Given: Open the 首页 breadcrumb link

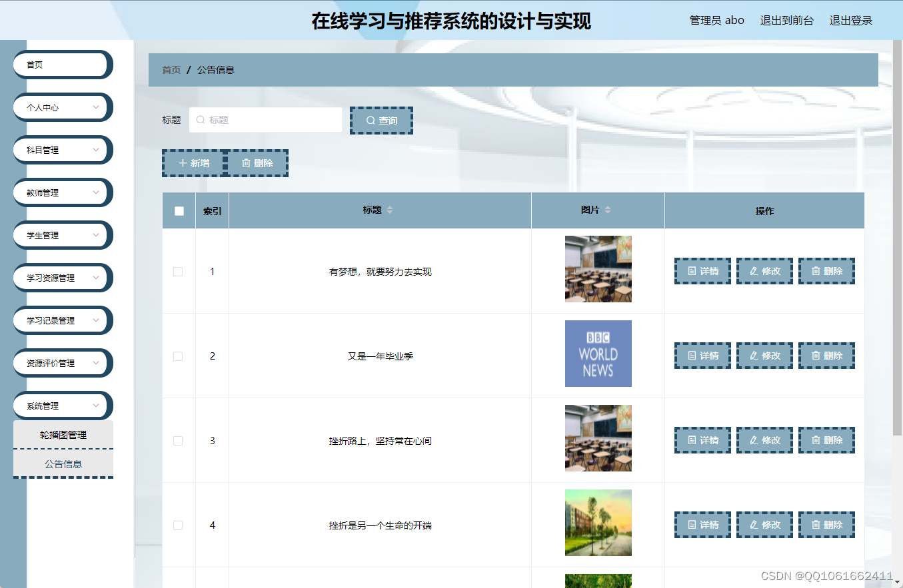Looking at the screenshot, I should click(171, 69).
